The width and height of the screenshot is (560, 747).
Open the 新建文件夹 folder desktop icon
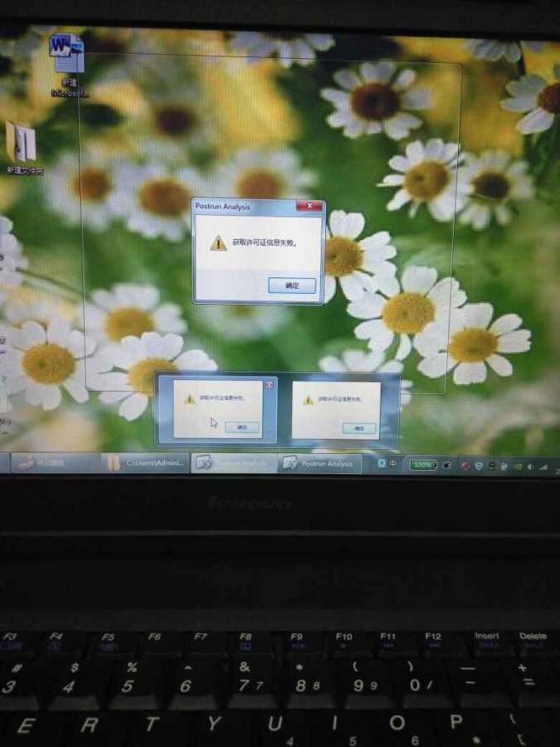(x=24, y=148)
